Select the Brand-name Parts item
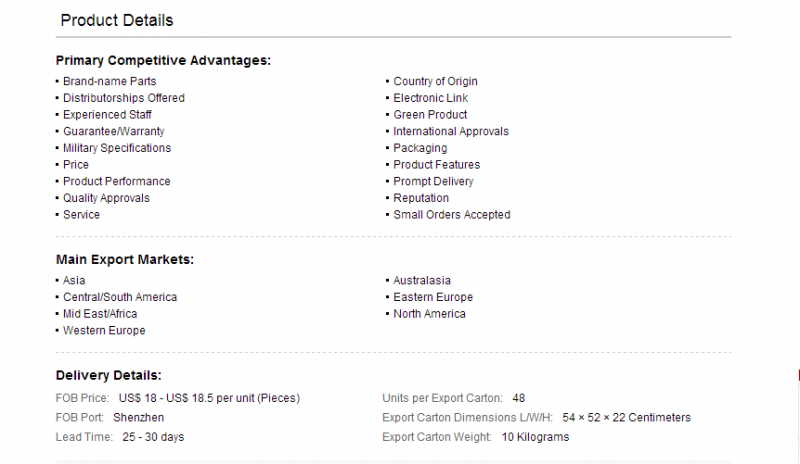 [109, 81]
